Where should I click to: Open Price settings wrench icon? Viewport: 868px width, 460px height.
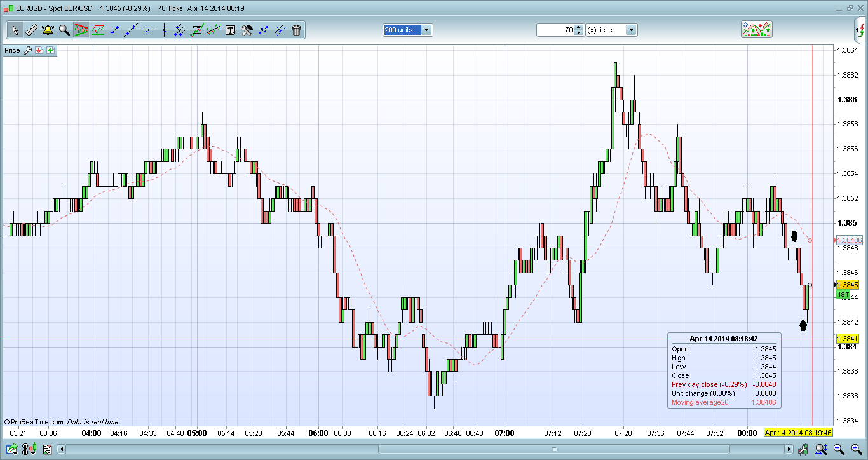point(27,50)
